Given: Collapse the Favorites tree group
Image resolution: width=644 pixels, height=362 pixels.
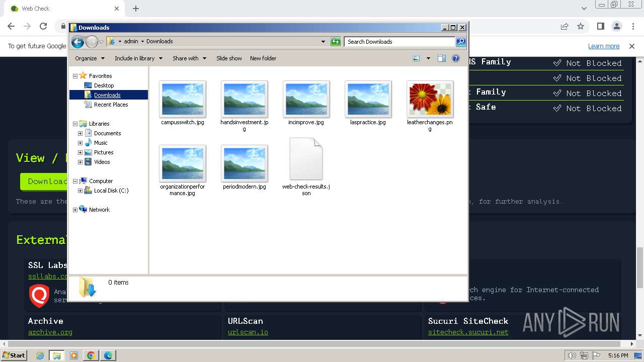Looking at the screenshot, I should point(75,76).
